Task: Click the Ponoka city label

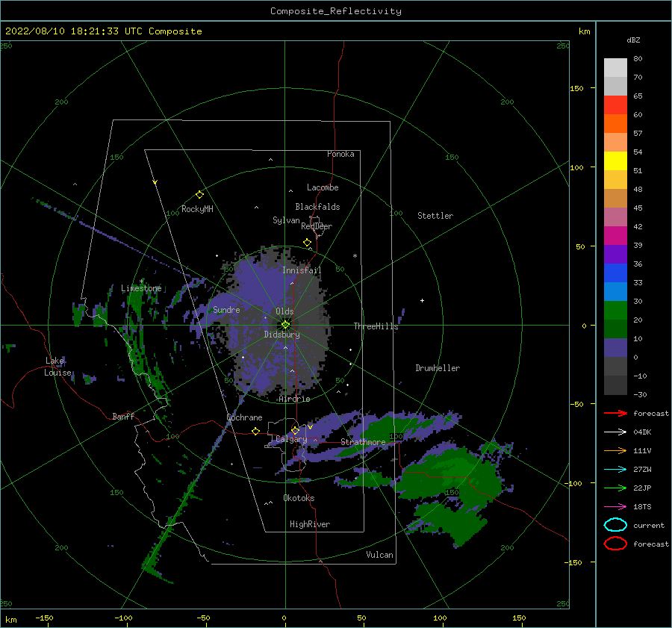Action: click(x=340, y=154)
